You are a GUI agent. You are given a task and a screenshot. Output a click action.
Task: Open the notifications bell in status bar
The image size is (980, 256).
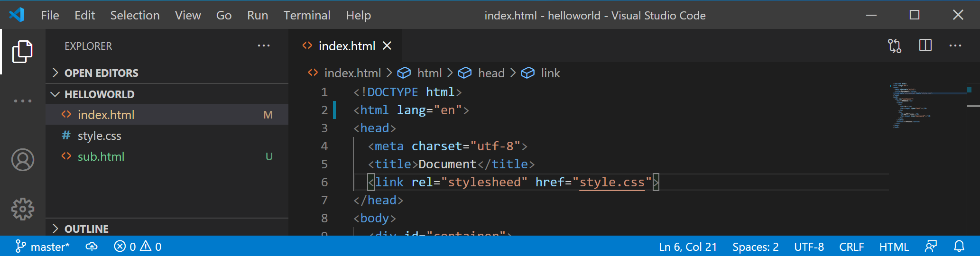(959, 247)
